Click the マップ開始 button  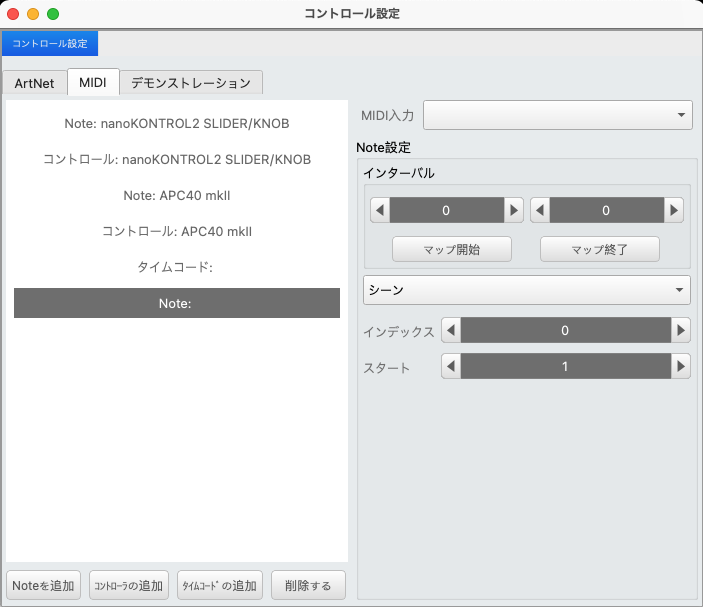click(452, 249)
